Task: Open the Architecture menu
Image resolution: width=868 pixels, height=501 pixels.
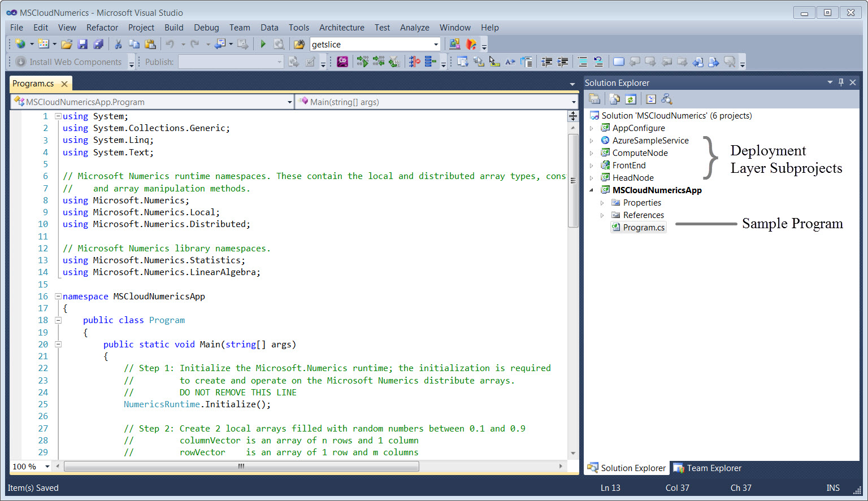Action: coord(342,28)
